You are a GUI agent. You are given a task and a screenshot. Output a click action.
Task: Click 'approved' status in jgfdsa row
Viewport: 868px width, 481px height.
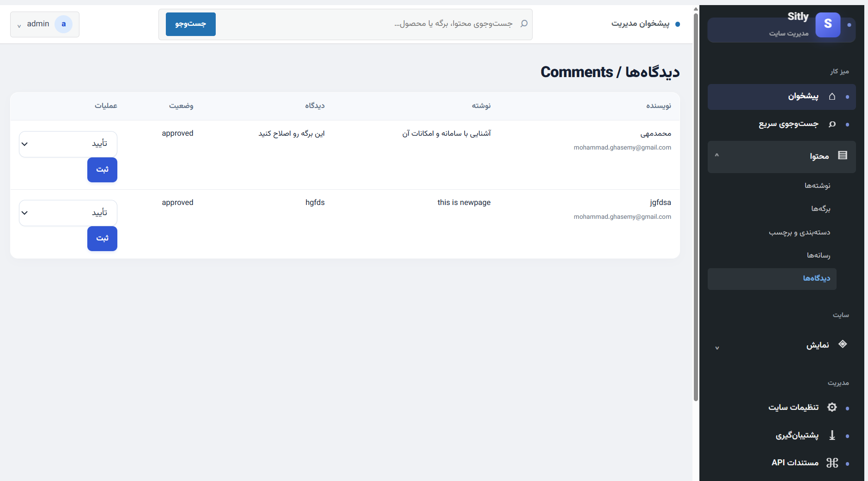(177, 203)
